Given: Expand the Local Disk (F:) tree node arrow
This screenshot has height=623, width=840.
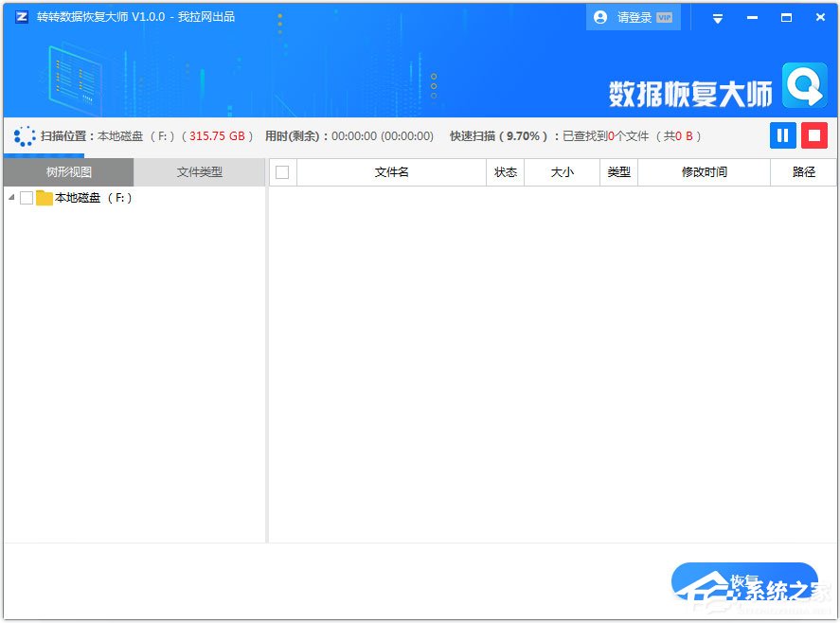Looking at the screenshot, I should pos(11,198).
